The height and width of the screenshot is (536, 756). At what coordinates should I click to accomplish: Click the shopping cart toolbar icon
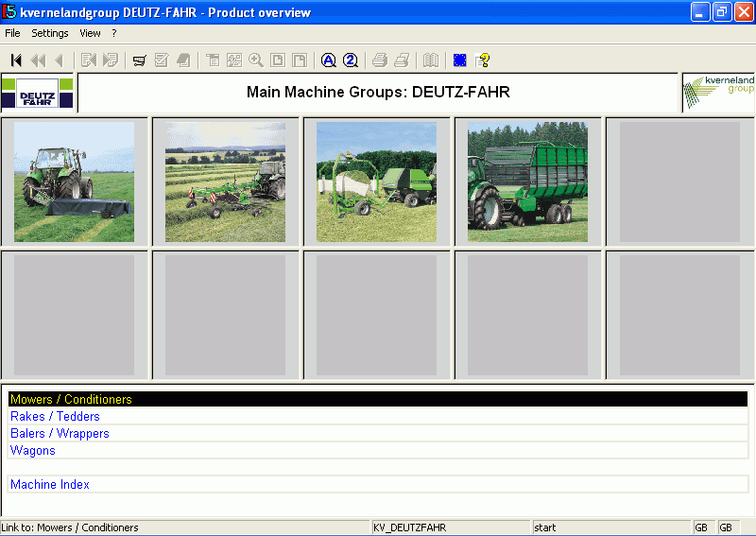coord(139,61)
